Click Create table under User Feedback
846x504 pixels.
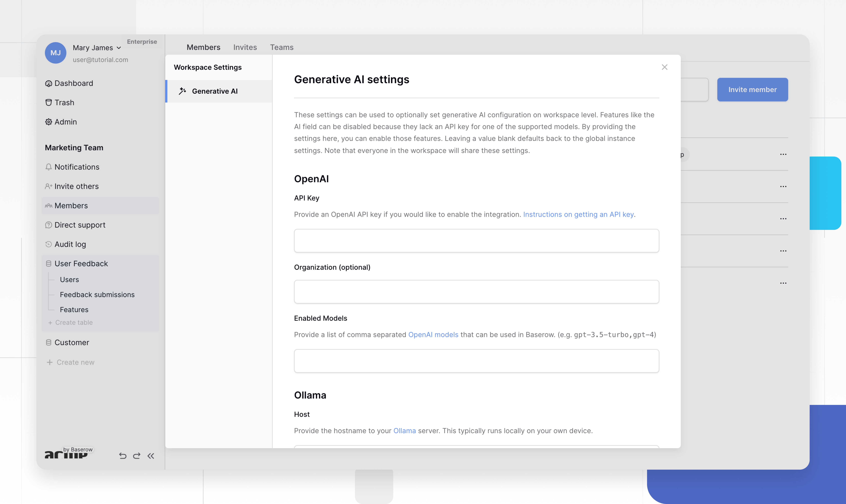70,323
